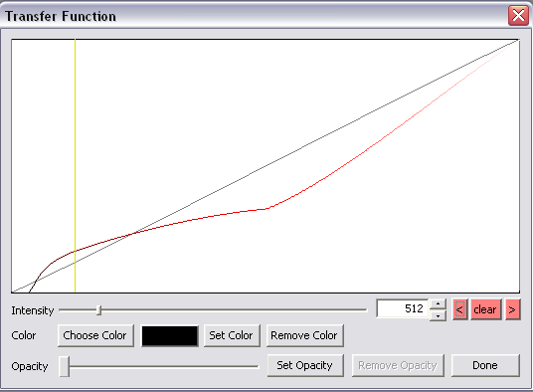Click the Intensity slider track's right end
533x392 pixels.
point(365,309)
